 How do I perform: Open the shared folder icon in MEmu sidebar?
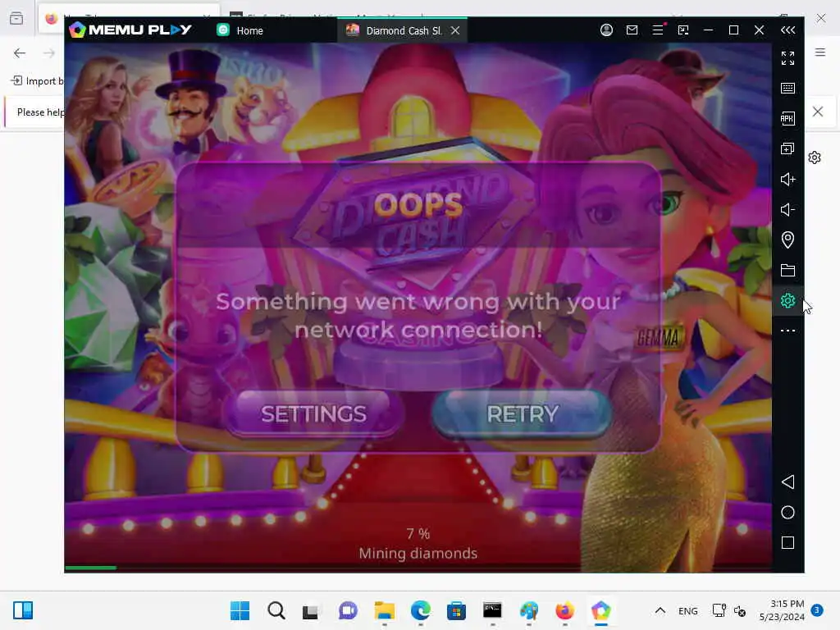point(787,270)
